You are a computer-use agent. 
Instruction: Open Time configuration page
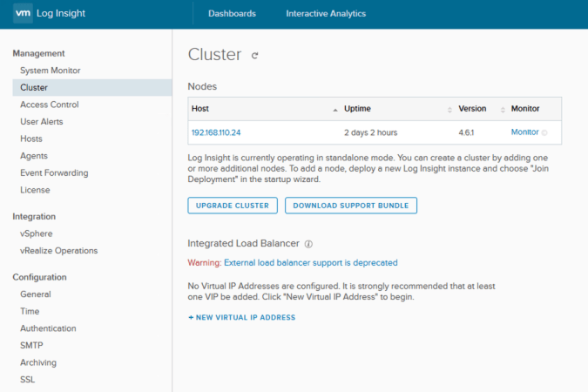[x=30, y=311]
